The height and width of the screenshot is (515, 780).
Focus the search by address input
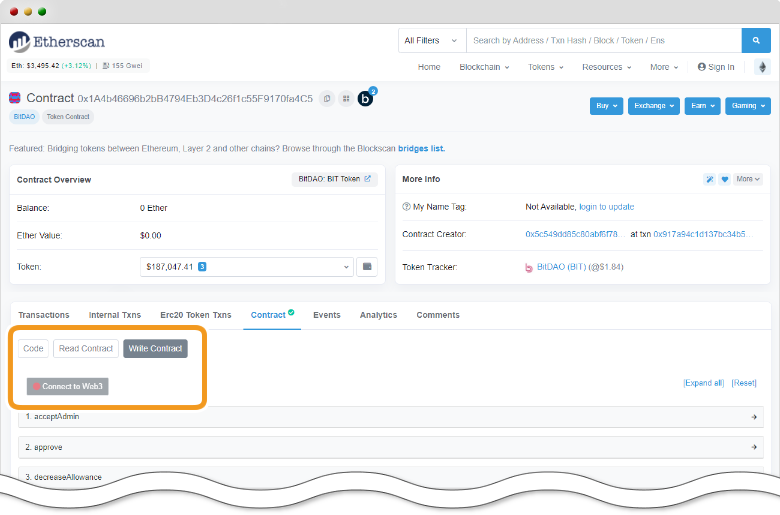click(x=604, y=40)
